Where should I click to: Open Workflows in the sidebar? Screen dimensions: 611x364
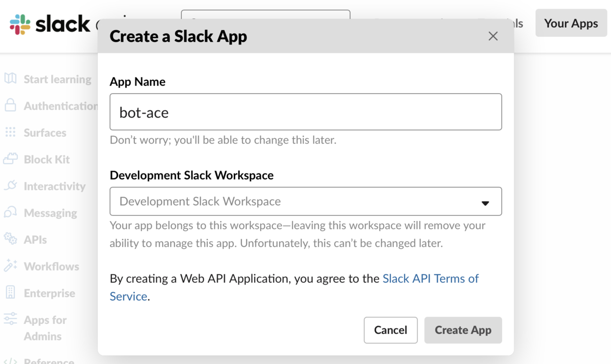tap(51, 266)
